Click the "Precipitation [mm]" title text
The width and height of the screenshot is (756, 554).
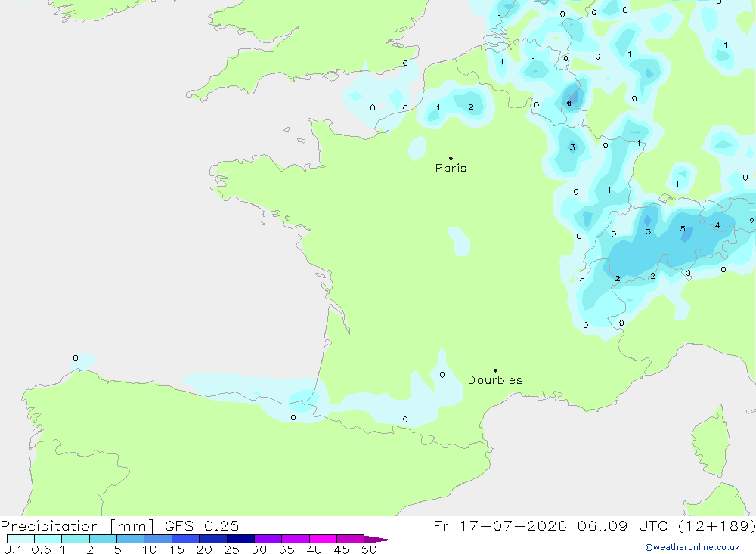click(78, 525)
